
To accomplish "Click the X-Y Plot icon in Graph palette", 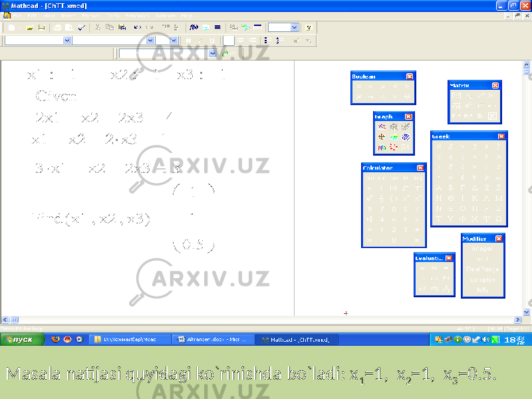I will point(382,127).
